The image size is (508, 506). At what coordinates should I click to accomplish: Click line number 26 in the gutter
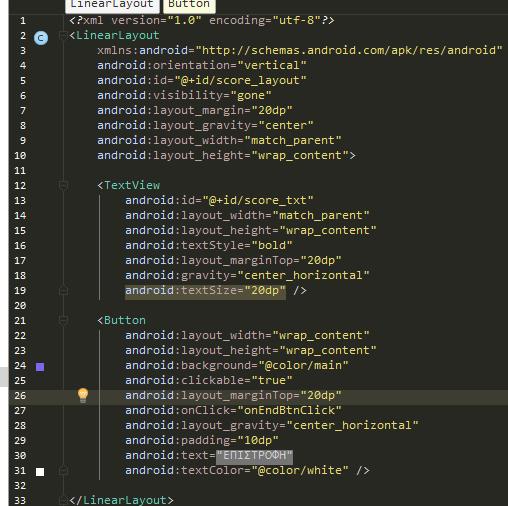(20, 396)
